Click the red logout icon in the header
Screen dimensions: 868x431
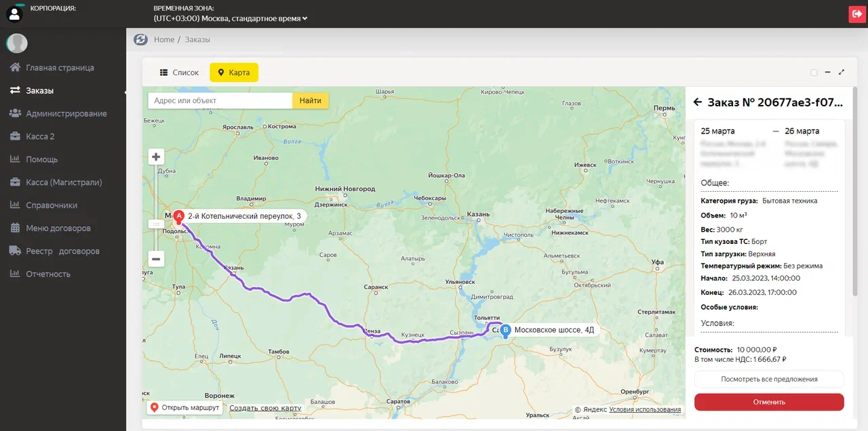click(857, 14)
